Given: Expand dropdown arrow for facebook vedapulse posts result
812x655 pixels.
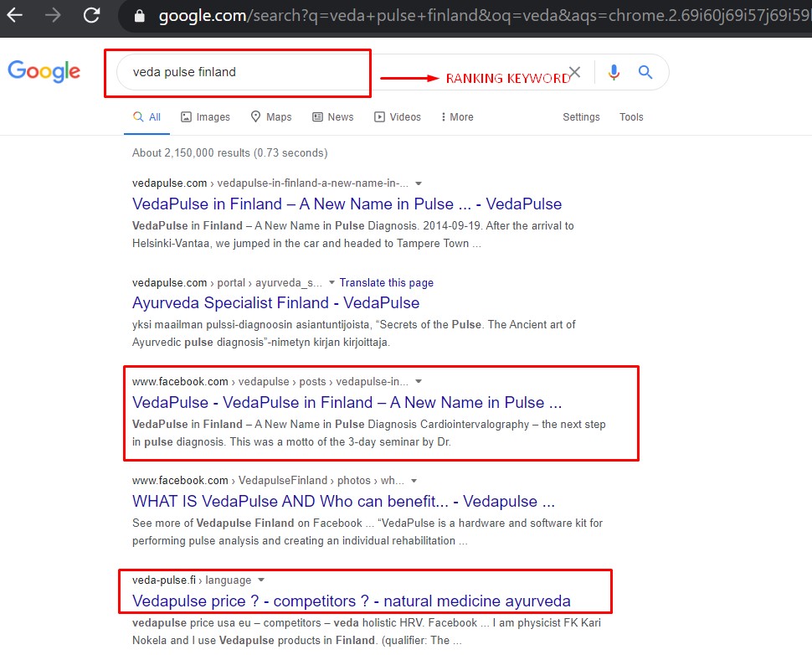Looking at the screenshot, I should click(419, 381).
